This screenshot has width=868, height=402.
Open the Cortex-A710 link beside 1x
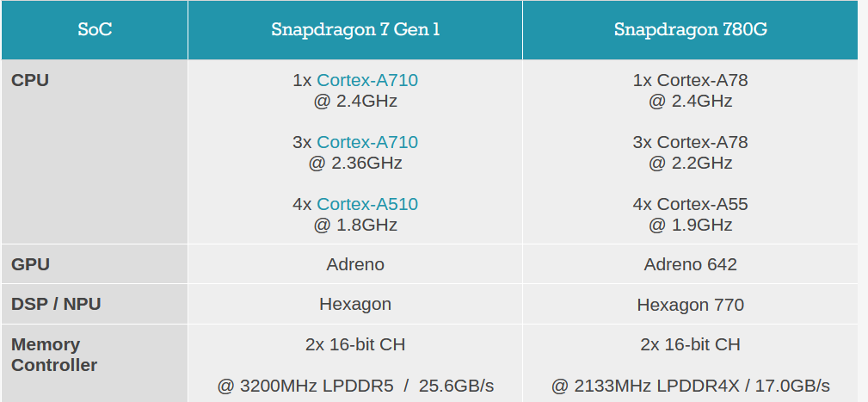[x=367, y=81]
